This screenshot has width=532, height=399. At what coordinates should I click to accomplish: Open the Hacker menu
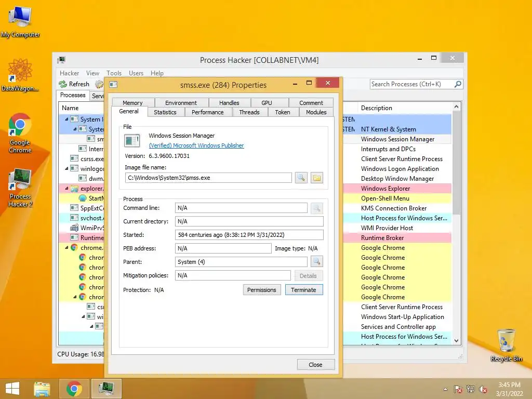pyautogui.click(x=69, y=73)
